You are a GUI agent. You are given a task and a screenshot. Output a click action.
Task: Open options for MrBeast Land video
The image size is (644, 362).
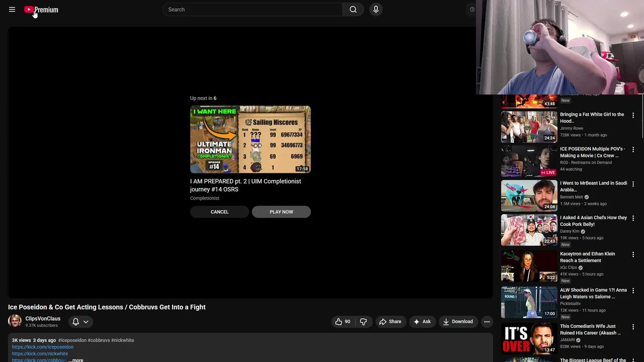[x=633, y=184]
